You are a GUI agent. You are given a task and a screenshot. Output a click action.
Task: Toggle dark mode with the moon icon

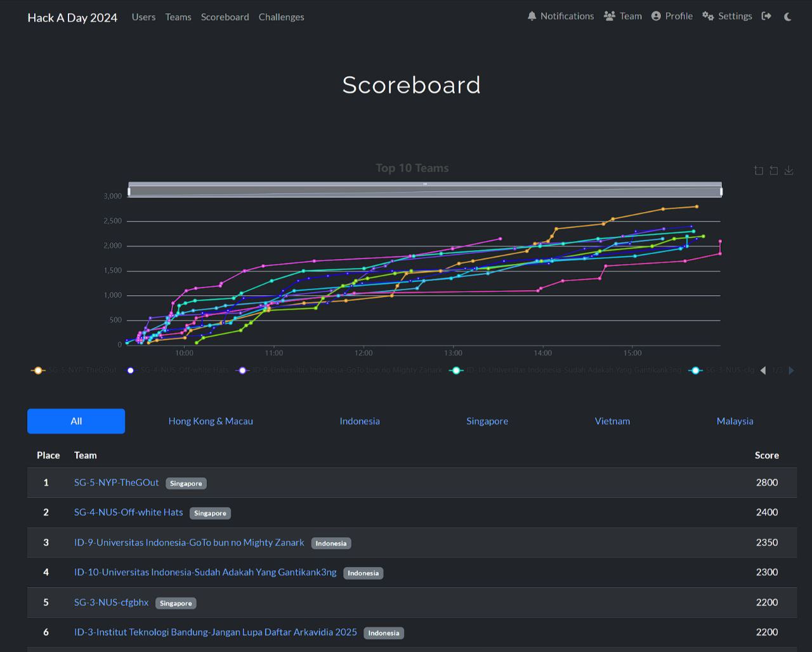[x=787, y=17]
